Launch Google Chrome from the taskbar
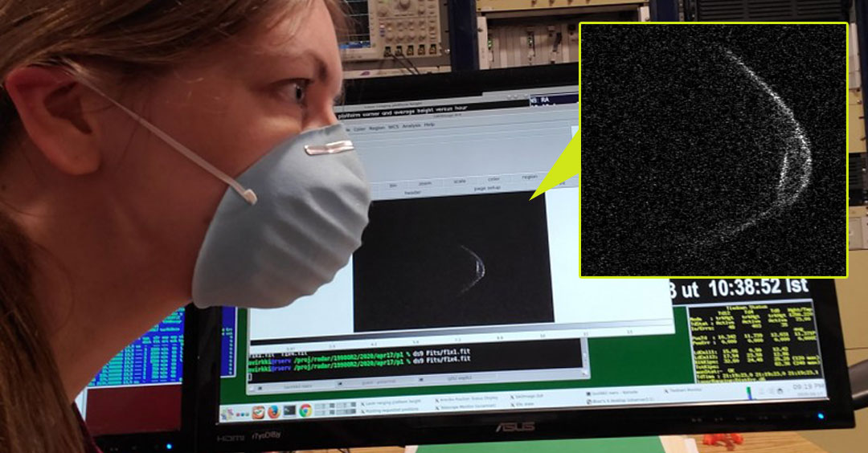The width and height of the screenshot is (868, 453). click(305, 410)
